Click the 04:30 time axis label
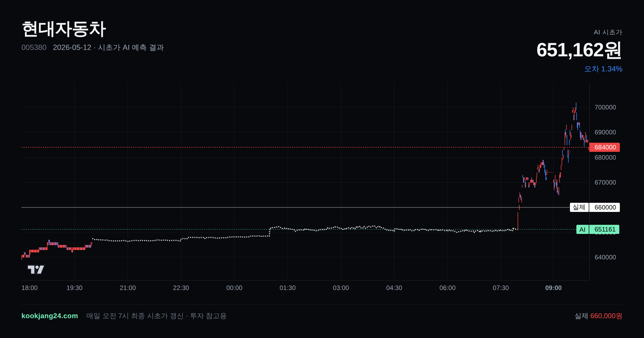Image resolution: width=644 pixels, height=338 pixels. click(394, 288)
